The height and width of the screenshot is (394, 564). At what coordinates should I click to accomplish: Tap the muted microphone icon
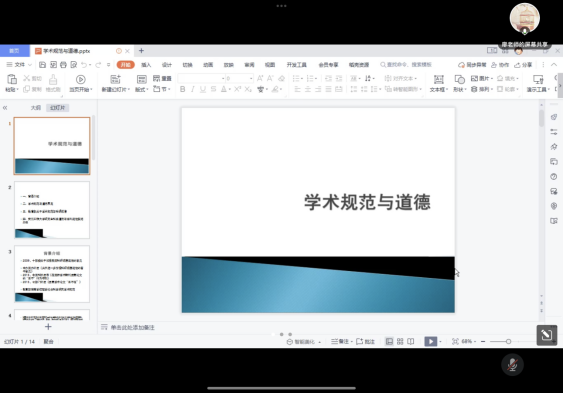[x=512, y=365]
